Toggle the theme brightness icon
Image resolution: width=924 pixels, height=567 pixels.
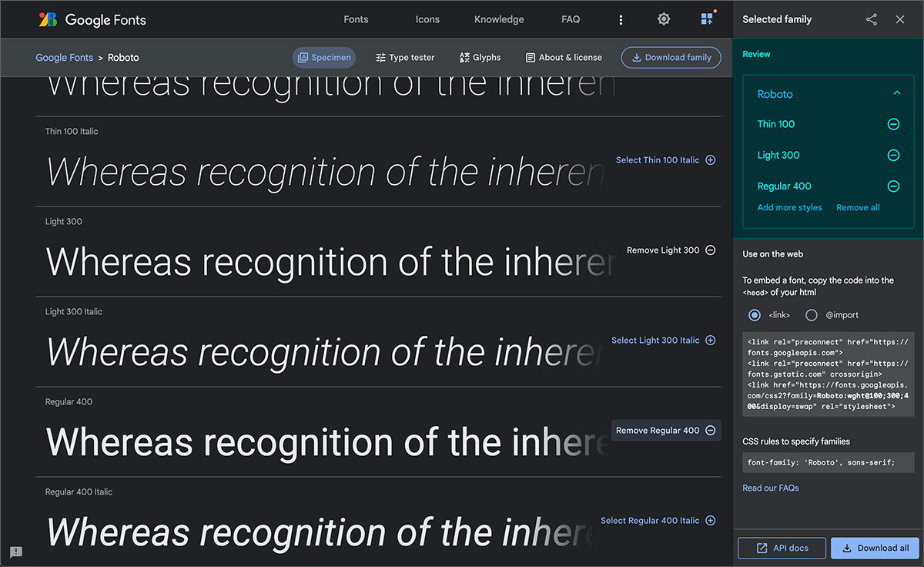pyautogui.click(x=664, y=19)
